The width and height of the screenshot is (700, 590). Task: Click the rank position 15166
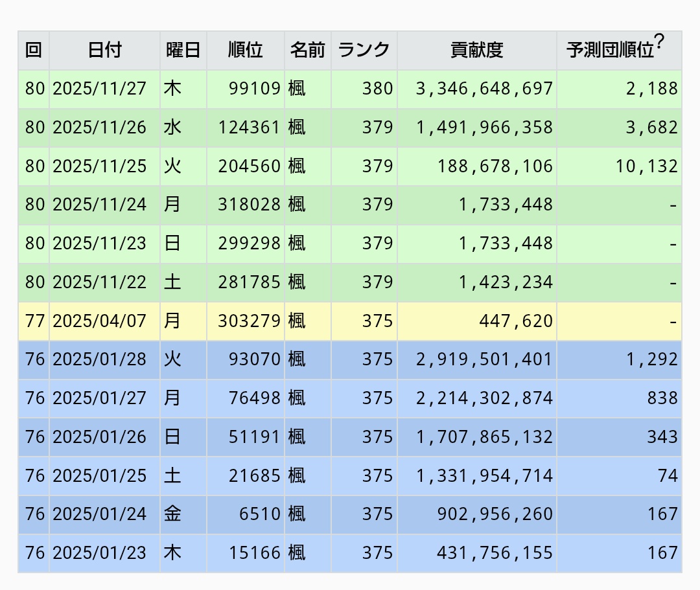point(255,552)
